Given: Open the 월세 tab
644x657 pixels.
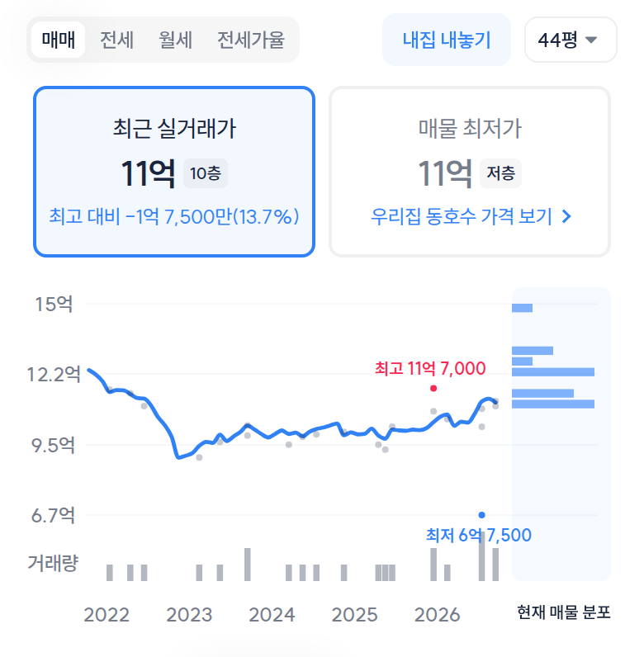Looking at the screenshot, I should (175, 40).
